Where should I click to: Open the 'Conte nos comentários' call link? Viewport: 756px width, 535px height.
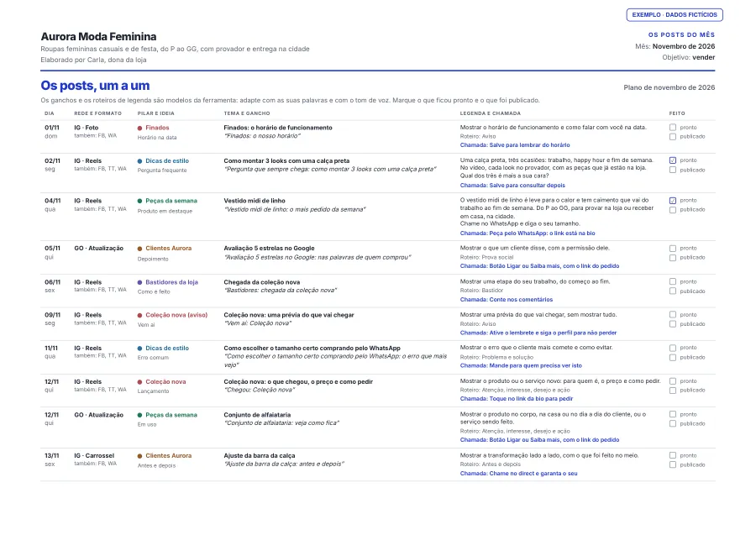[x=507, y=300]
